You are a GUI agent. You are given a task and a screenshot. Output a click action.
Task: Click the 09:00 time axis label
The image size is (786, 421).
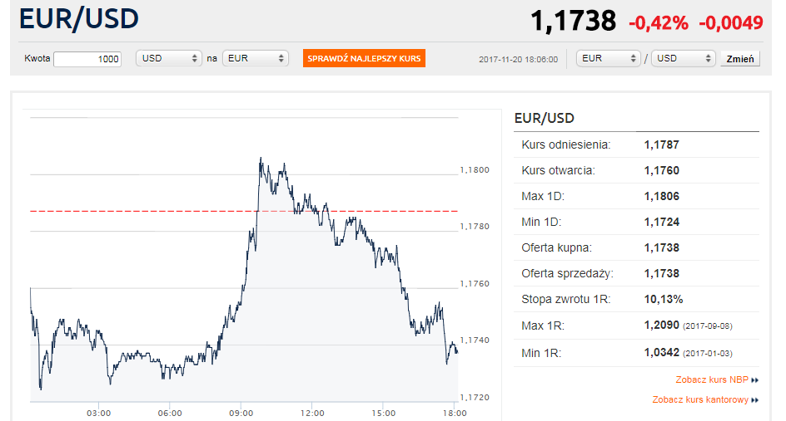click(x=241, y=411)
